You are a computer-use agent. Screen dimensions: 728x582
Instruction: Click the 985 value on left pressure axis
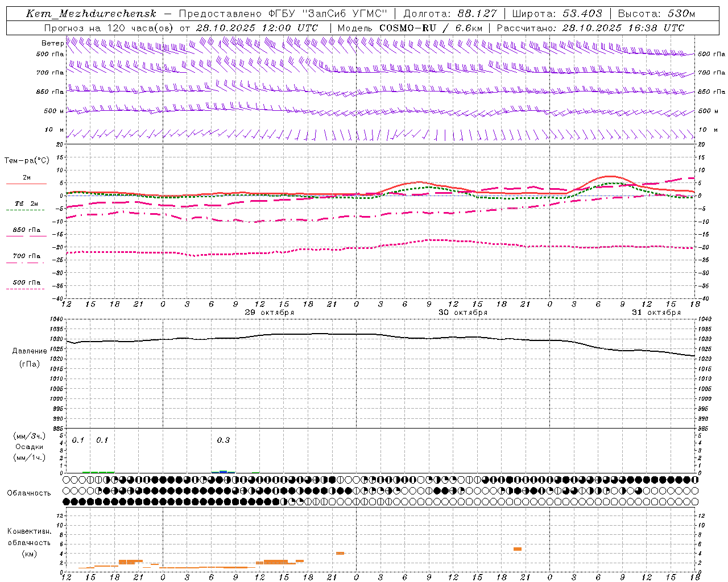pos(59,429)
